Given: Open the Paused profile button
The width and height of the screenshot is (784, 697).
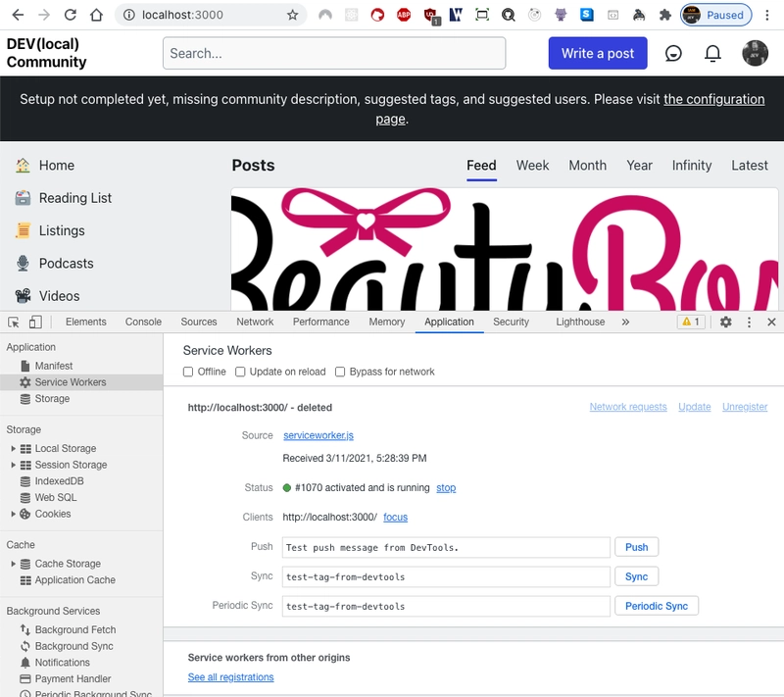Looking at the screenshot, I should (x=716, y=15).
